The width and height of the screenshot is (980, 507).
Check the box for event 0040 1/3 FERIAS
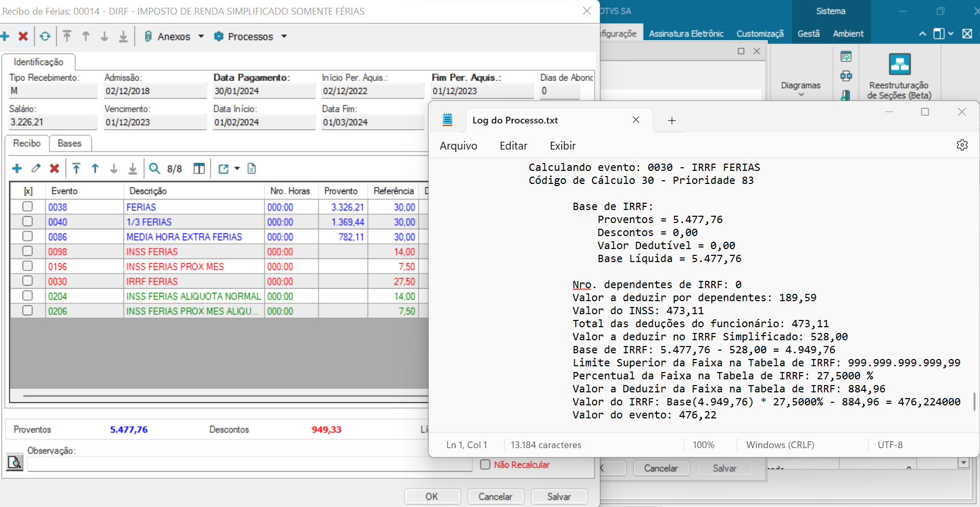28,221
